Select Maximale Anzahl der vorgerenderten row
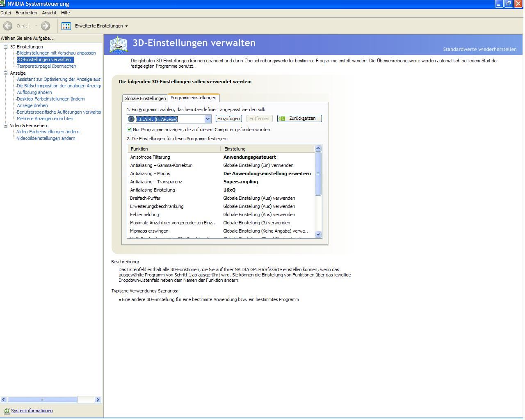Image resolution: width=525 pixels, height=420 pixels. pyautogui.click(x=221, y=223)
